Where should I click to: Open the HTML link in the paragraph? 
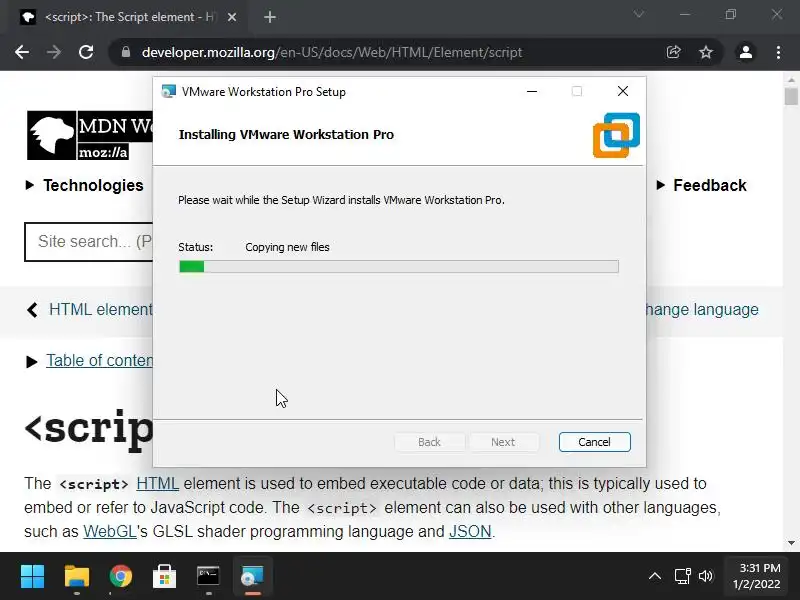tap(157, 483)
